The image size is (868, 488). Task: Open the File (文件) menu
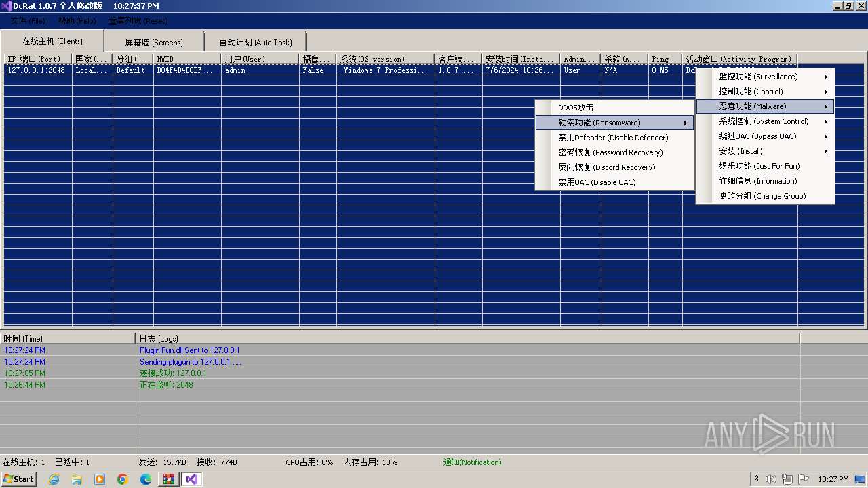[28, 21]
